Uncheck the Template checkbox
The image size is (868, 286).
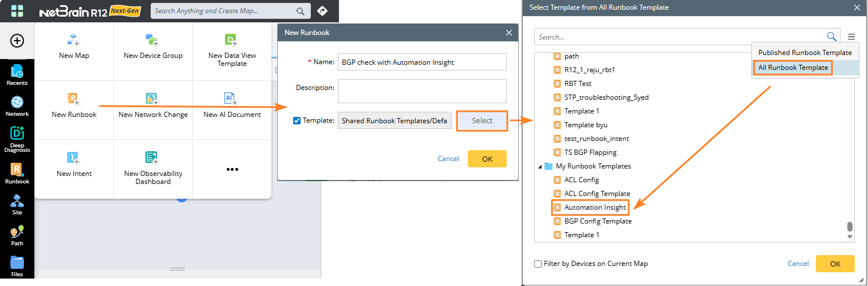tap(297, 121)
